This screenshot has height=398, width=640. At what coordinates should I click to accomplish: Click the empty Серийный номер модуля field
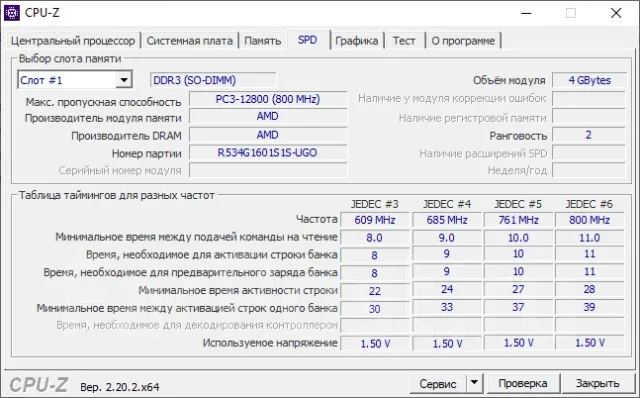tap(268, 170)
